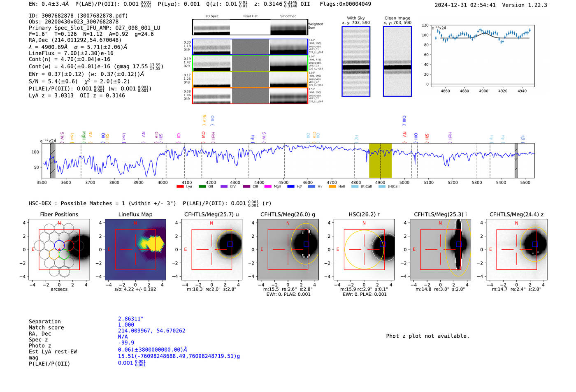
Task: Click the Smoothed column header
Action: click(x=288, y=16)
